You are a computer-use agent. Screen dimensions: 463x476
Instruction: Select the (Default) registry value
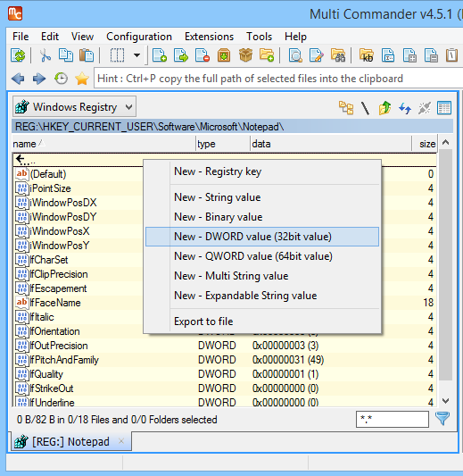pyautogui.click(x=225, y=174)
